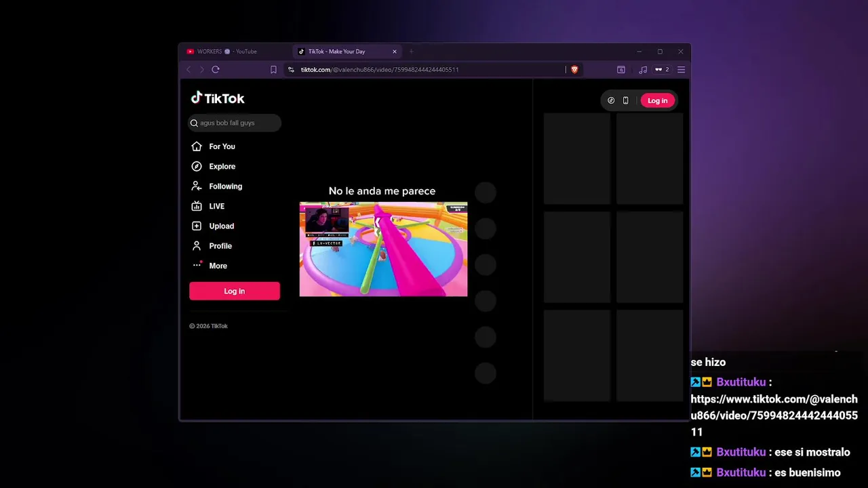Open the browser sidebar panel icon
The width and height of the screenshot is (868, 488).
tap(620, 69)
